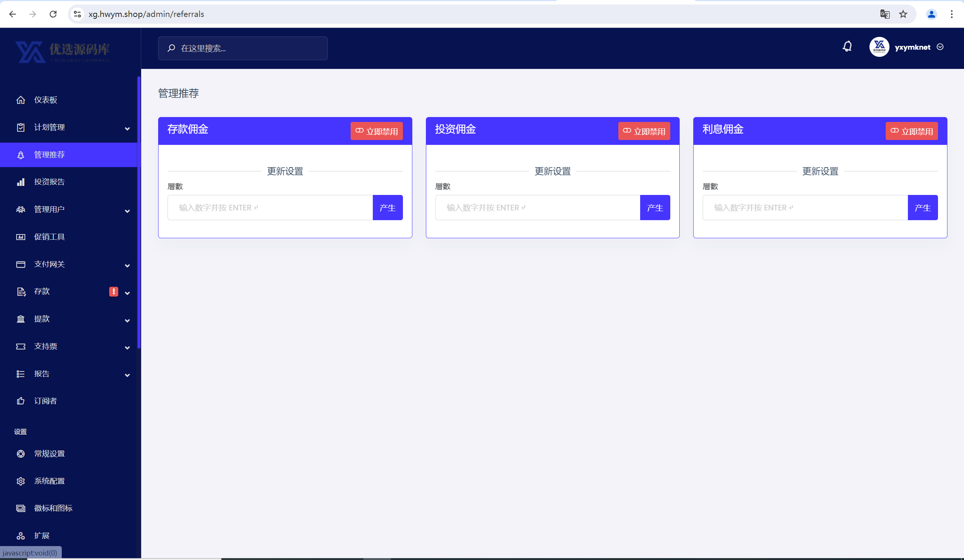Image resolution: width=964 pixels, height=560 pixels.
Task: Open the browser profile icon
Action: [932, 14]
